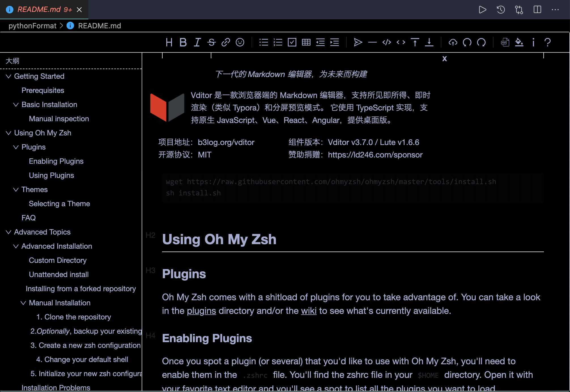
Task: Apply italic formatting
Action: (x=197, y=42)
